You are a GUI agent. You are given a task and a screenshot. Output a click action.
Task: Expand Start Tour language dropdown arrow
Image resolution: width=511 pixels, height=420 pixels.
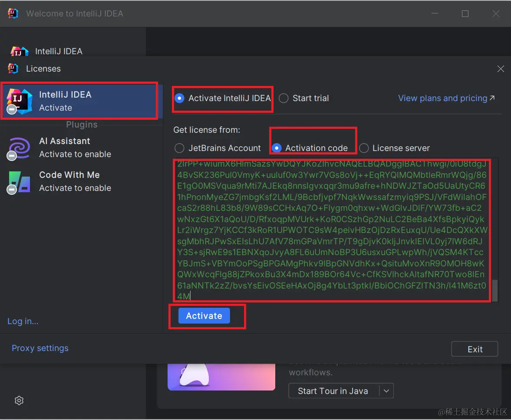tap(386, 391)
